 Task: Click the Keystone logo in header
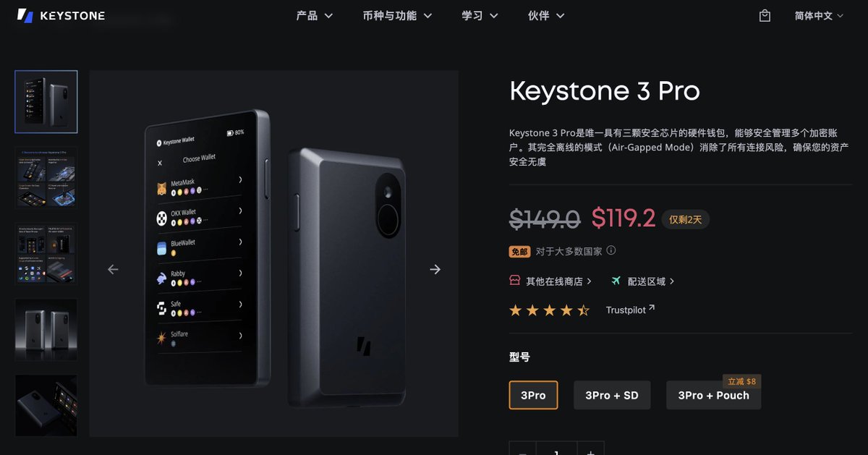(x=61, y=15)
